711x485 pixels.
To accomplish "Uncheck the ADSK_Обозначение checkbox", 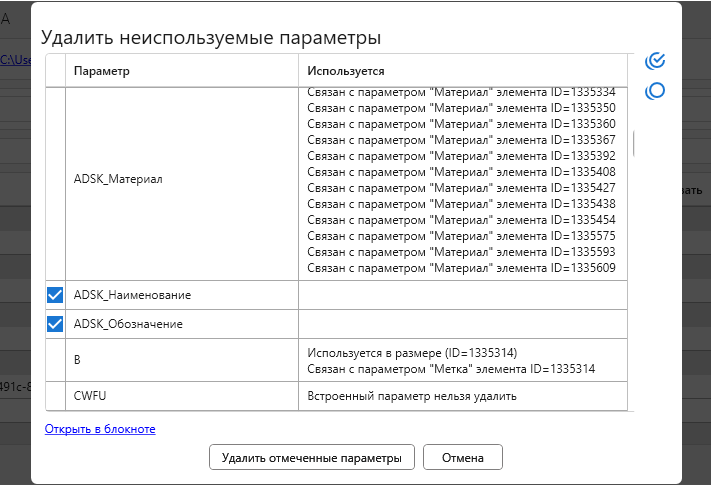I will (x=55, y=324).
